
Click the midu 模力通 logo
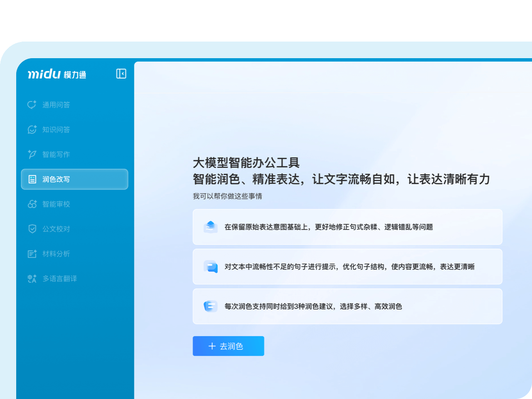click(57, 74)
